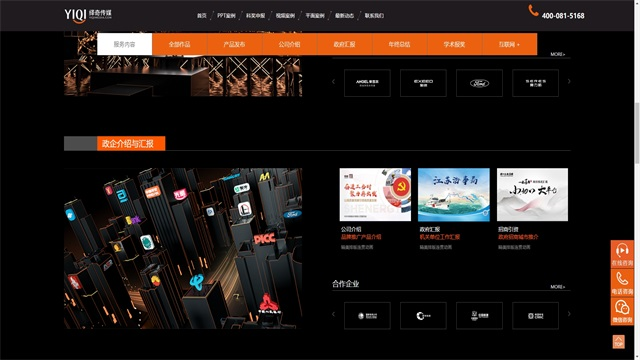
Task: Open the dark stage lights banner image
Action: (183, 76)
